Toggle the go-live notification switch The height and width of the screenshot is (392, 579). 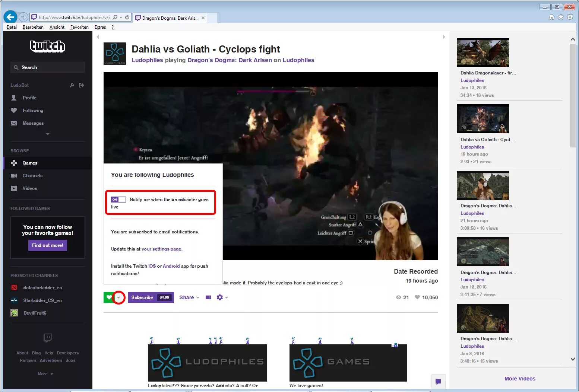118,200
